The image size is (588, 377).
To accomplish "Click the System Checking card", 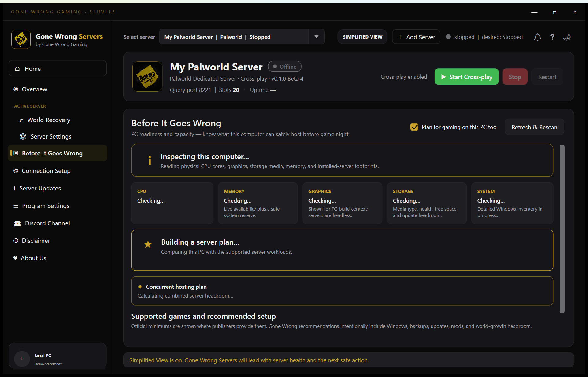I will [512, 203].
